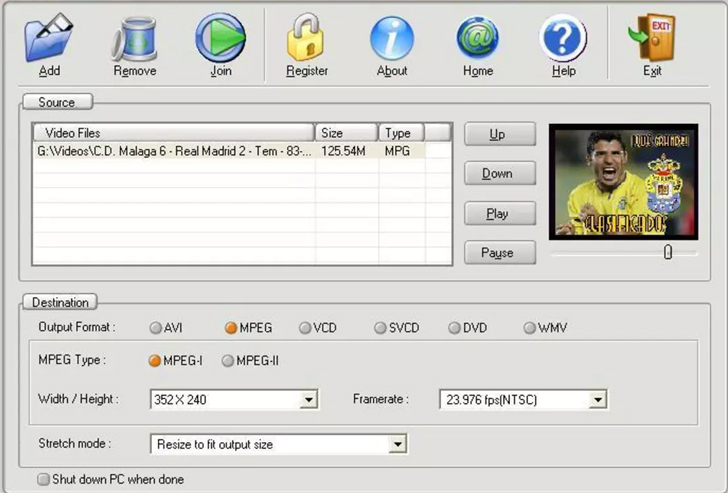Expand the Stretch mode dropdown
Screen dimensions: 728x493
397,444
